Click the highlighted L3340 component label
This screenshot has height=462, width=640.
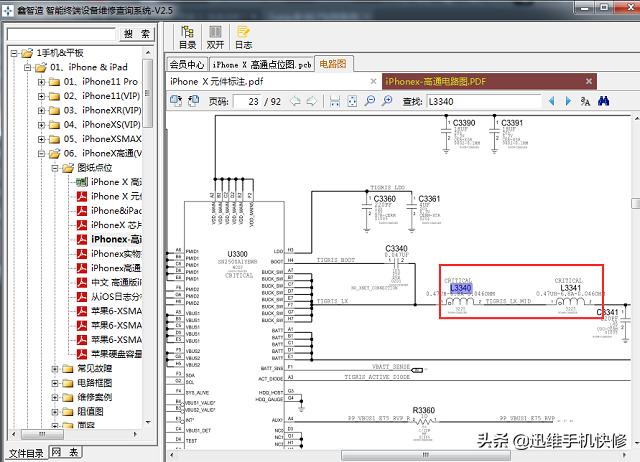coord(460,288)
